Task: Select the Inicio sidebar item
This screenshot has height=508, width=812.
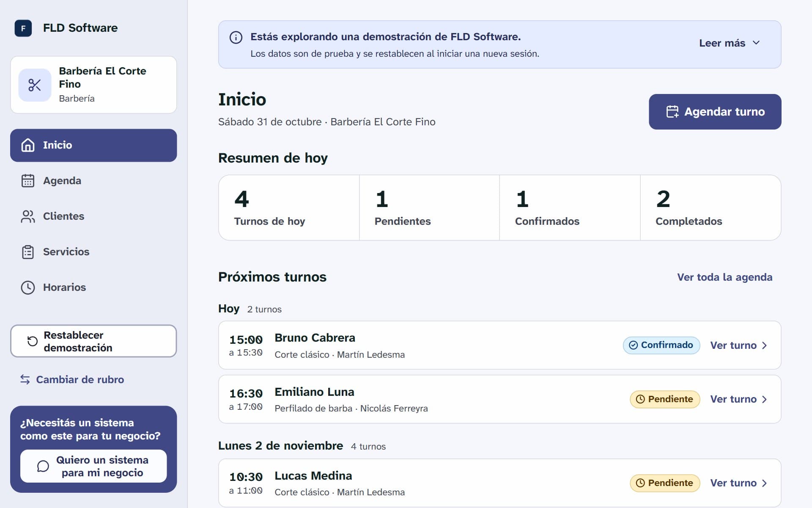Action: [x=93, y=145]
